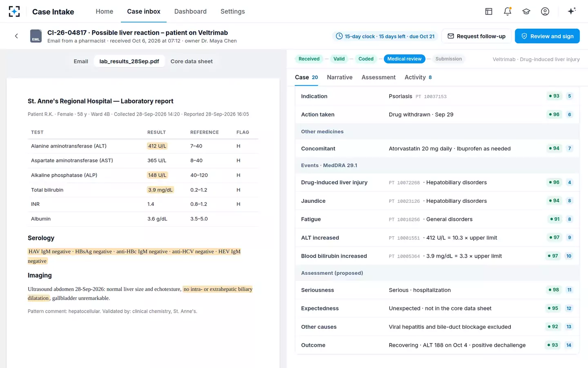Click the EML file icon beside case title
Screen dimensions: 588x368
(x=36, y=36)
